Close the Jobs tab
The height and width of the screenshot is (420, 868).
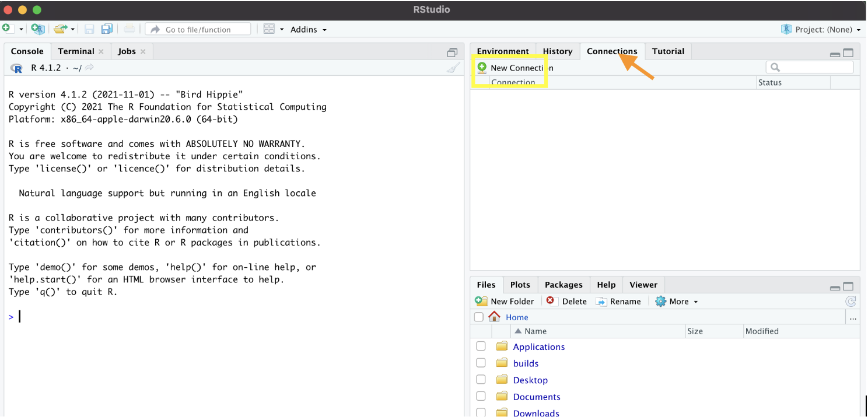pos(143,51)
